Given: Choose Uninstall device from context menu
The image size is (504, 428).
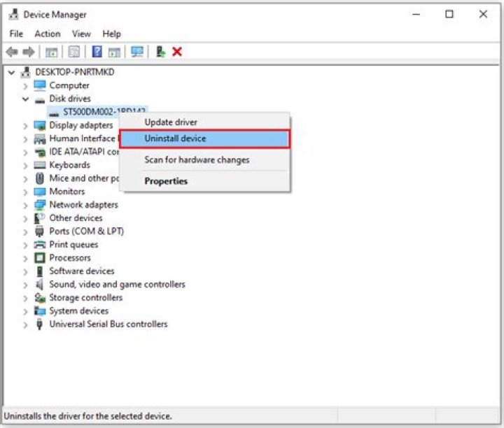Looking at the screenshot, I should [205, 138].
